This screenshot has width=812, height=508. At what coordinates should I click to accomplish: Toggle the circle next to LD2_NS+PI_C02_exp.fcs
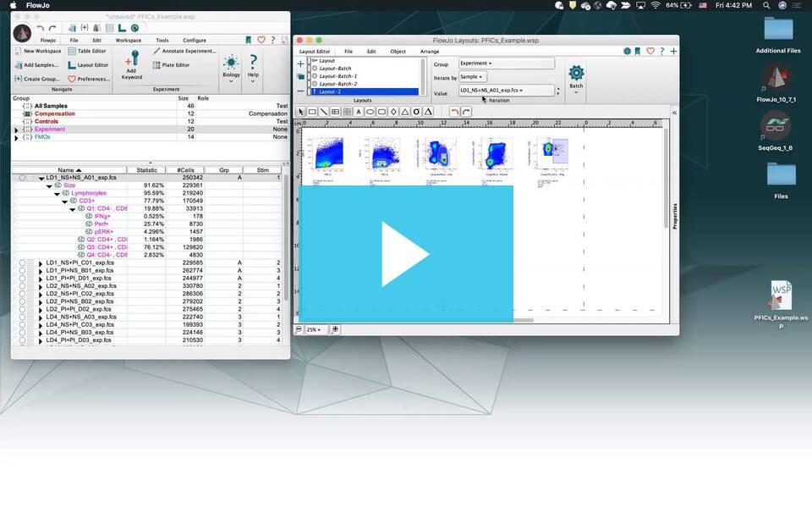point(22,294)
